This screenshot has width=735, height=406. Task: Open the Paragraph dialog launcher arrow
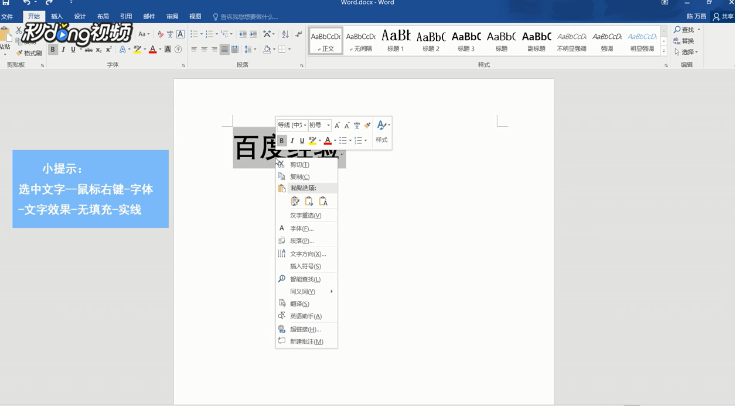click(x=301, y=65)
